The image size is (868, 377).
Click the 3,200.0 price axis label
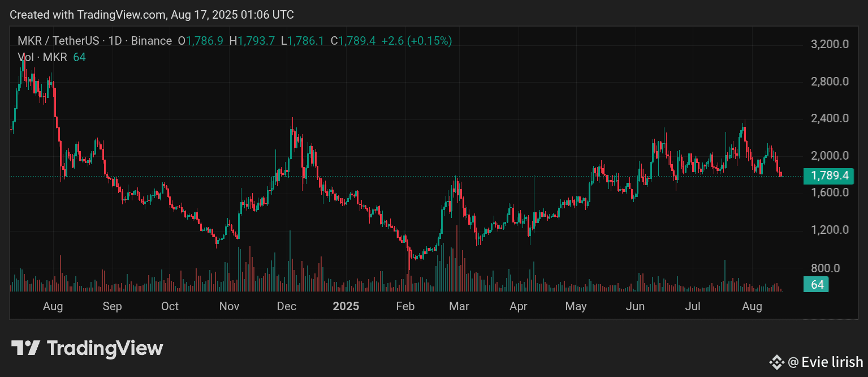coord(830,44)
